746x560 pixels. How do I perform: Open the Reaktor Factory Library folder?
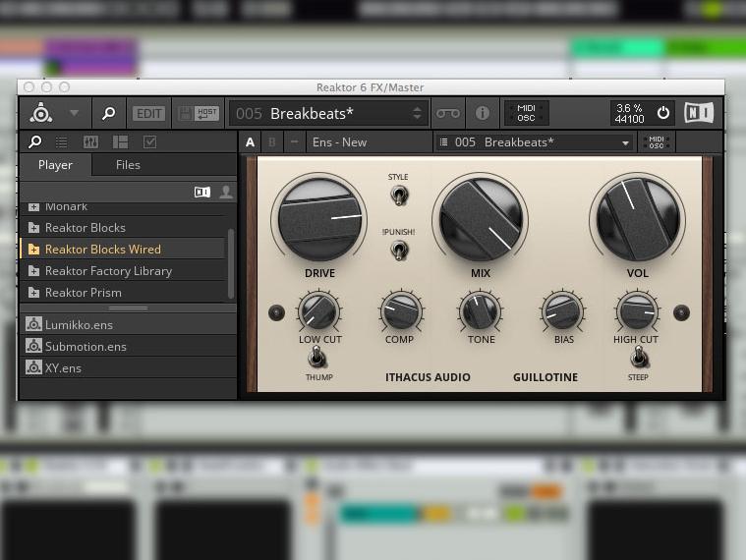pos(123,271)
